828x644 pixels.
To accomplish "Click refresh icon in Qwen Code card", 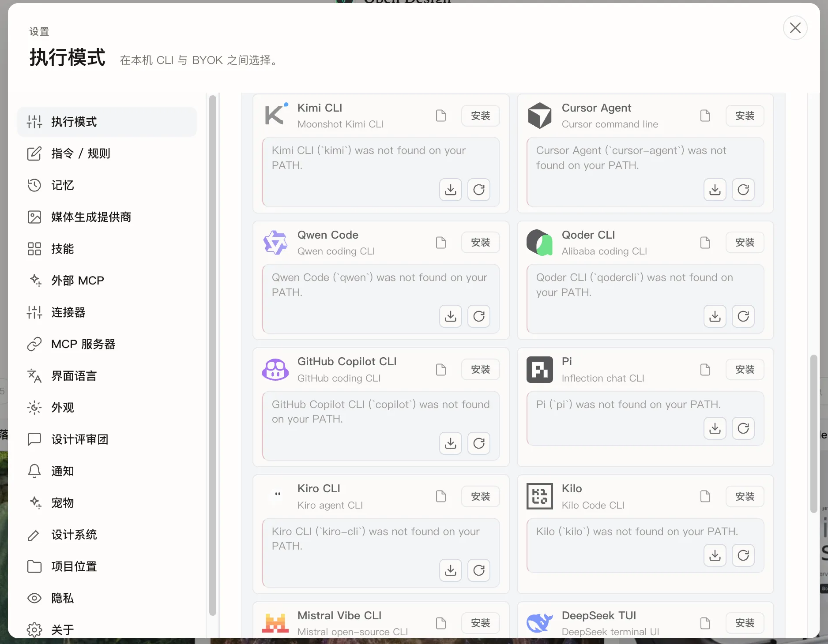I will pos(479,316).
